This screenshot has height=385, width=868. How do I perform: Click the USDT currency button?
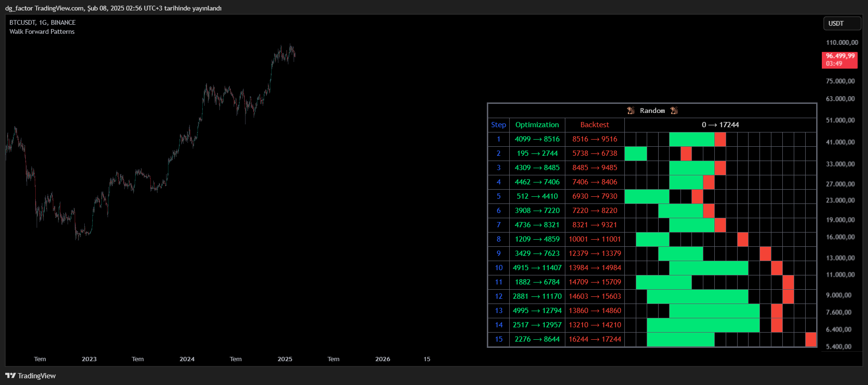tap(842, 23)
